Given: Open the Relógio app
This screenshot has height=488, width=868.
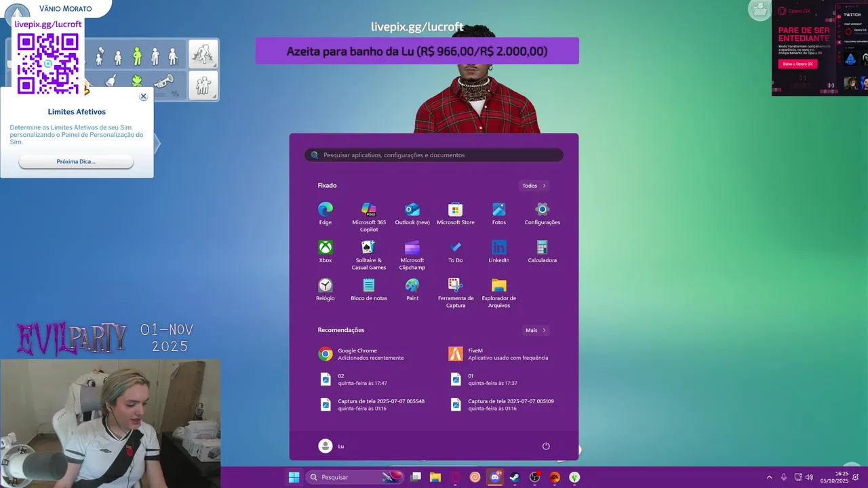Looking at the screenshot, I should [325, 289].
